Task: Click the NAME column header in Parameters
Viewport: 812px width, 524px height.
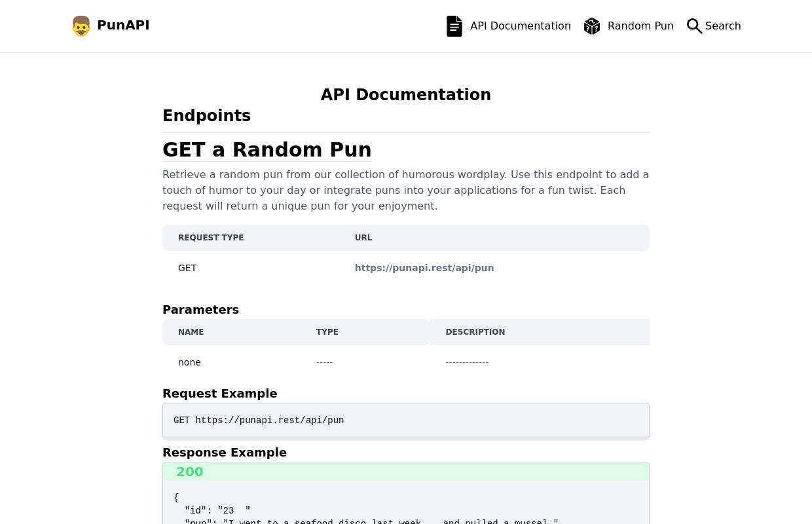Action: [191, 332]
